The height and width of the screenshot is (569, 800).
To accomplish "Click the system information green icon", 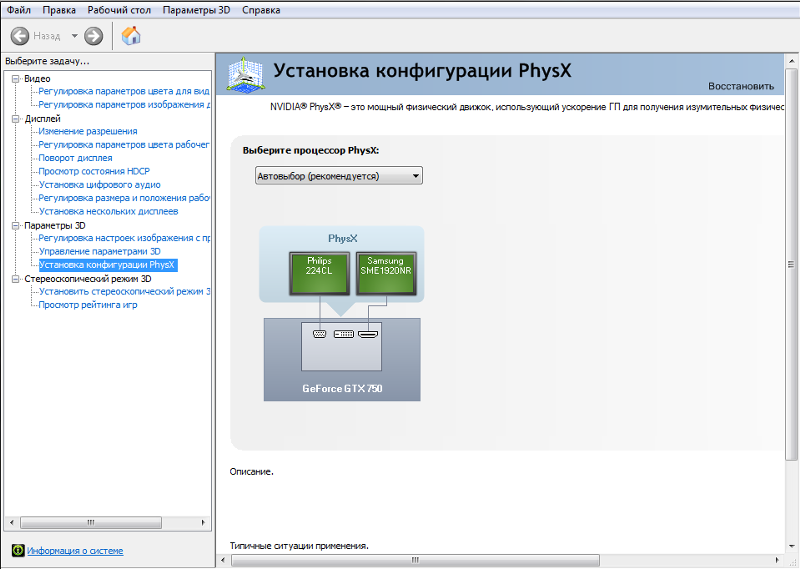I will tap(17, 550).
